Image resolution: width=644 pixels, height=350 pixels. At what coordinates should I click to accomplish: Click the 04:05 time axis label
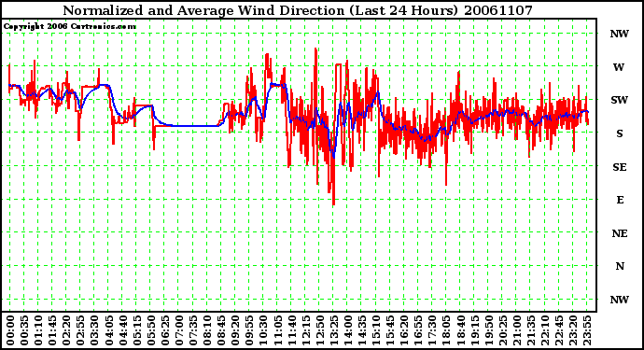(x=108, y=330)
